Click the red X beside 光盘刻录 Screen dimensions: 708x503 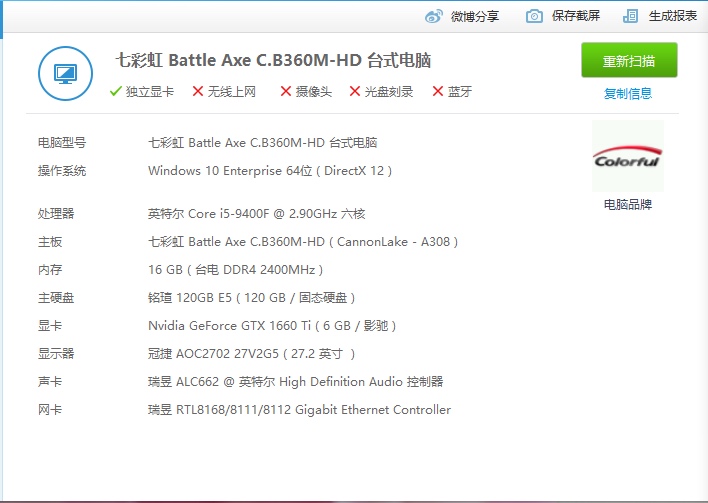click(354, 92)
